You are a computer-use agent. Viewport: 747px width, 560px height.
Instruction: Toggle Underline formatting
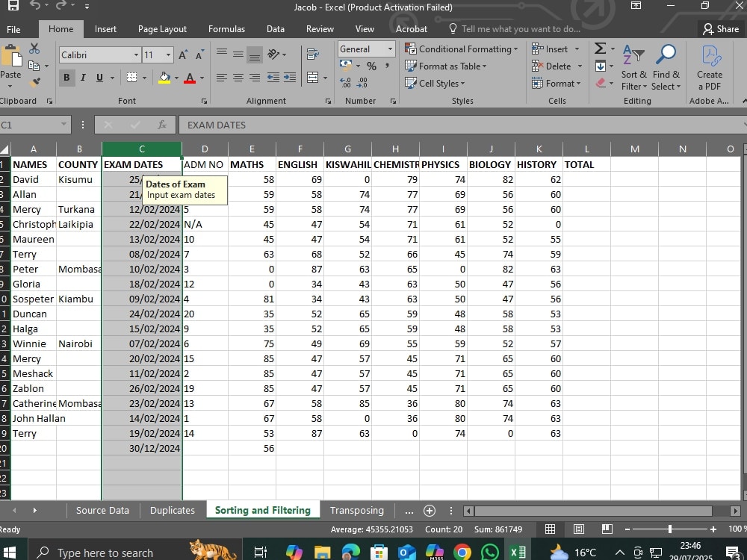click(x=99, y=78)
